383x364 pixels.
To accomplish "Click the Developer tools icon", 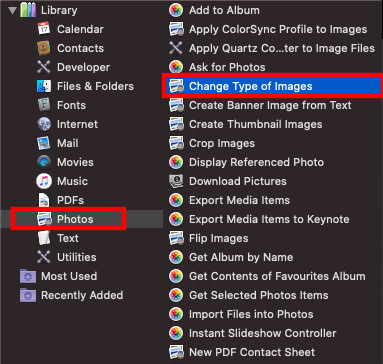I will (44, 67).
